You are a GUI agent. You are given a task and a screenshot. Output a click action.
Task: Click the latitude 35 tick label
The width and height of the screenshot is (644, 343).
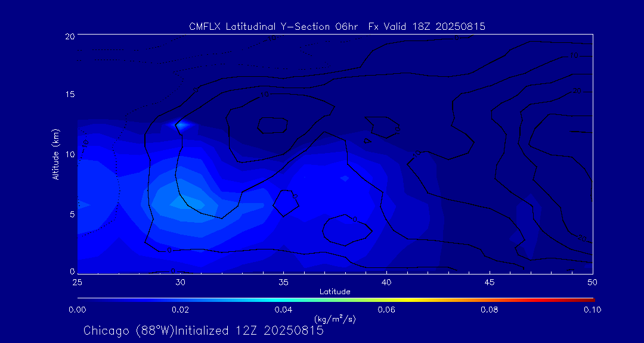coord(283,282)
